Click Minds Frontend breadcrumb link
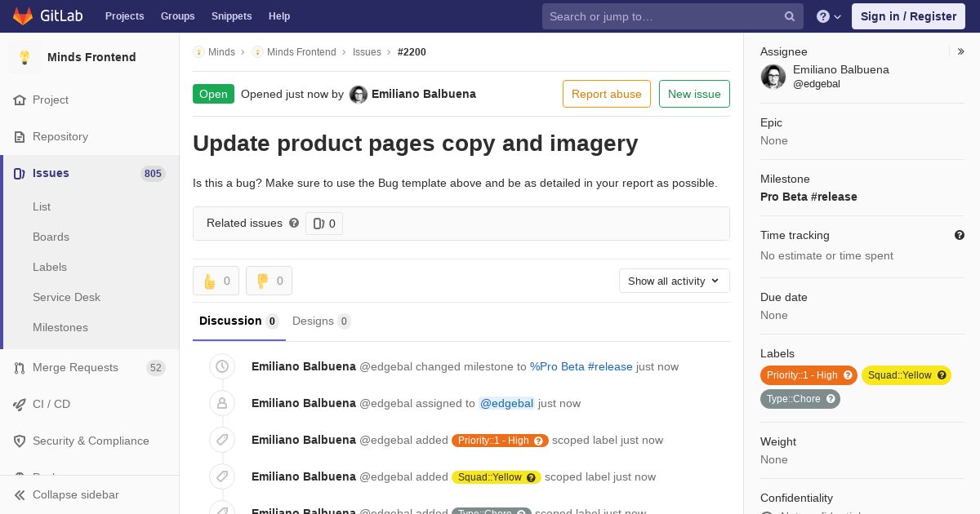Viewport: 980px width, 514px height. (301, 52)
